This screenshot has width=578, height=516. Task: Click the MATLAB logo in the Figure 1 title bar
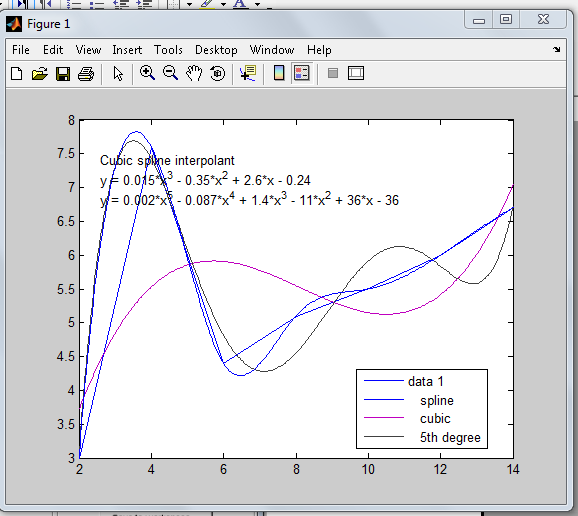14,24
